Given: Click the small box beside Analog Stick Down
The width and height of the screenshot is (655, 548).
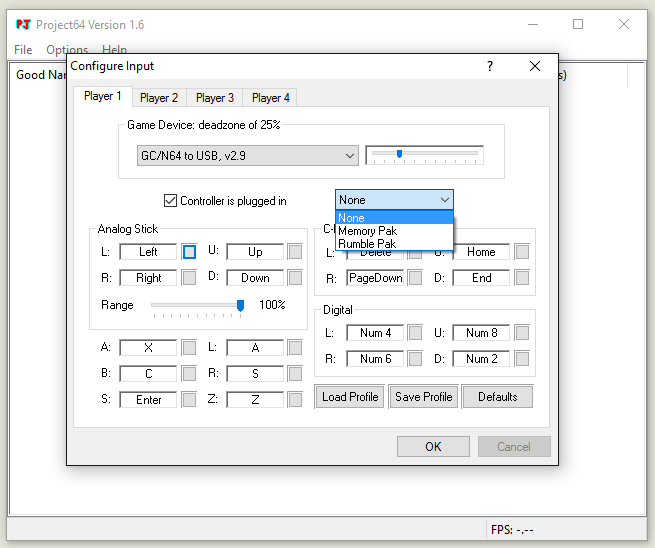Looking at the screenshot, I should pyautogui.click(x=295, y=278).
